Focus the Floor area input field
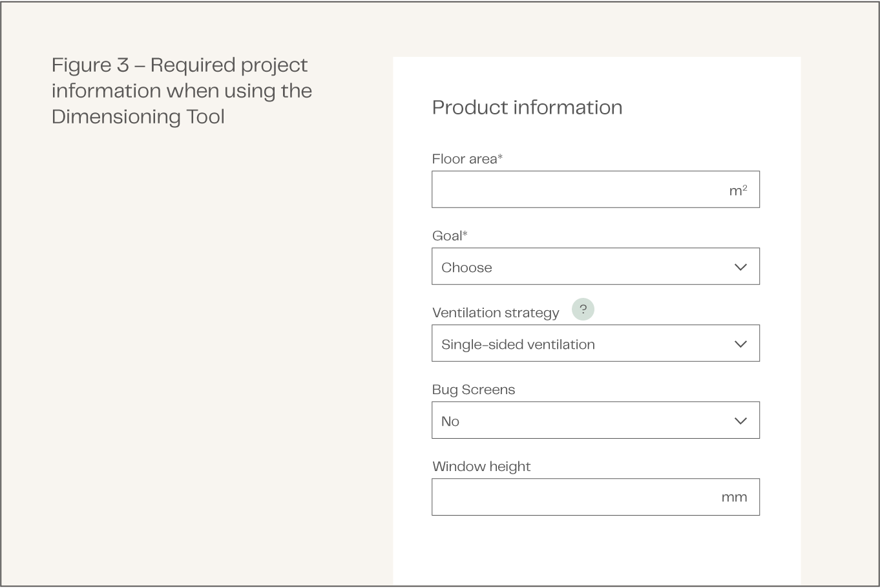This screenshot has height=588, width=880. (575, 189)
